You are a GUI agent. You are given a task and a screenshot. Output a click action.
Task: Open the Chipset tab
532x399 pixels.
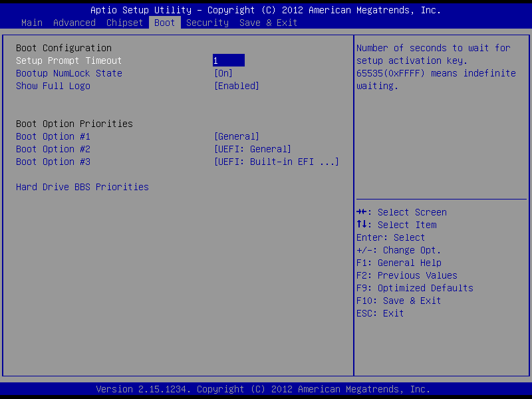point(125,23)
